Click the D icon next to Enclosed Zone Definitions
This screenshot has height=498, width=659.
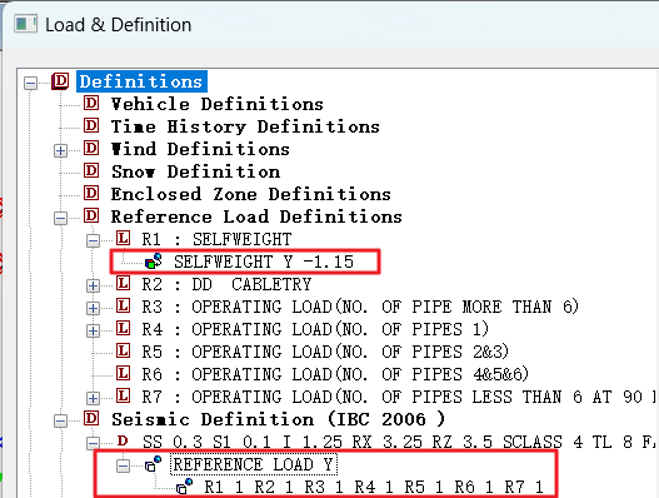coord(91,193)
